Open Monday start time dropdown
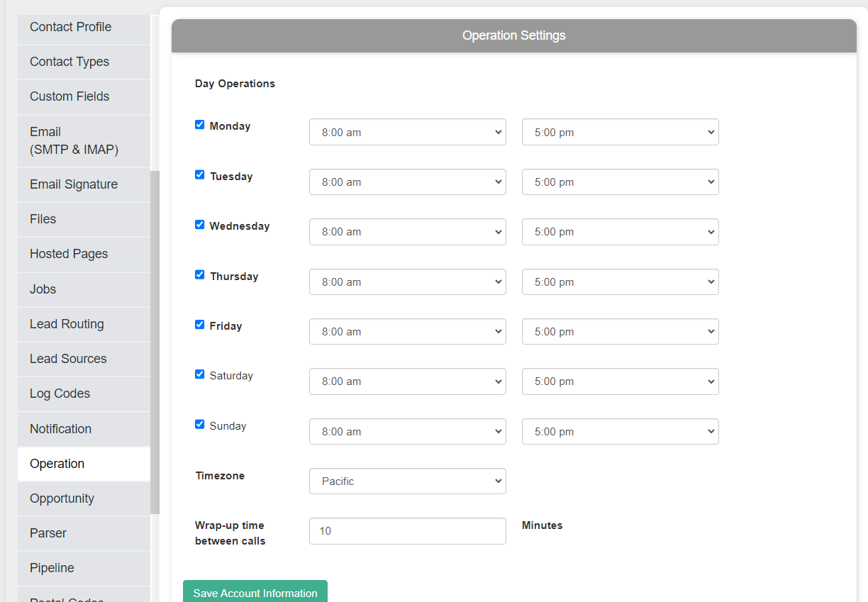The image size is (868, 602). click(408, 132)
